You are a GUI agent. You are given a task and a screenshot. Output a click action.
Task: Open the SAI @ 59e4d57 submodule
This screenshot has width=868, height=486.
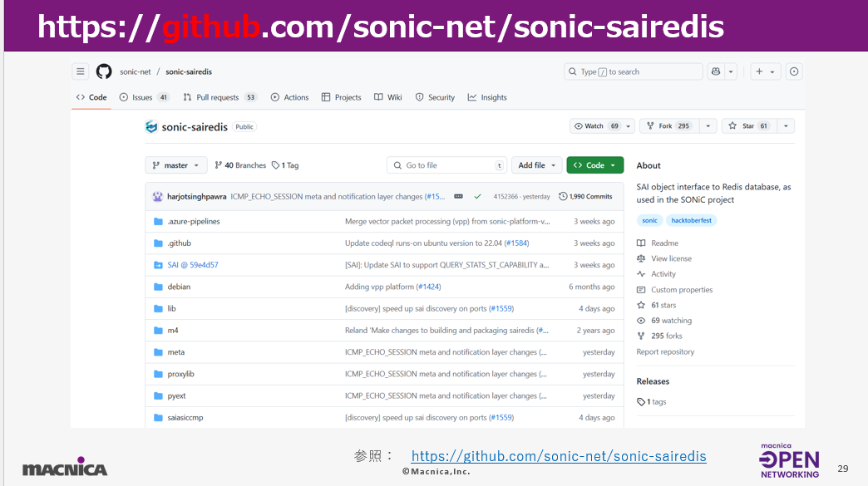click(193, 265)
